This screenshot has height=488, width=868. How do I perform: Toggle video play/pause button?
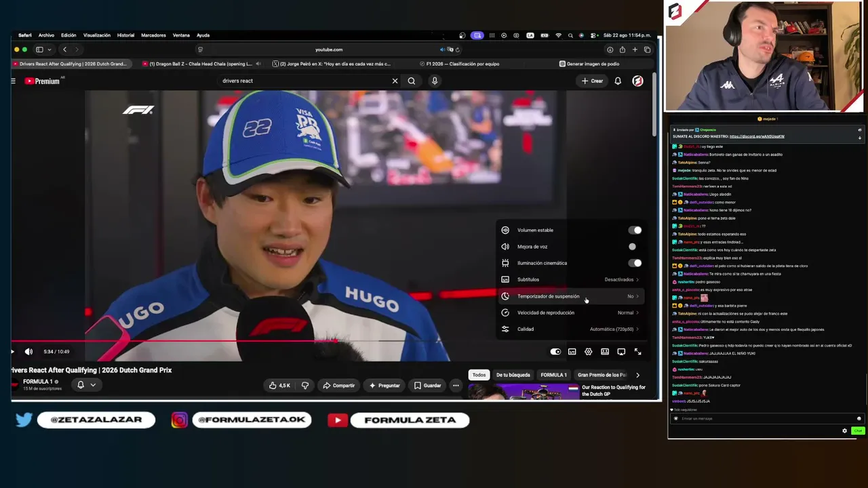(12, 352)
